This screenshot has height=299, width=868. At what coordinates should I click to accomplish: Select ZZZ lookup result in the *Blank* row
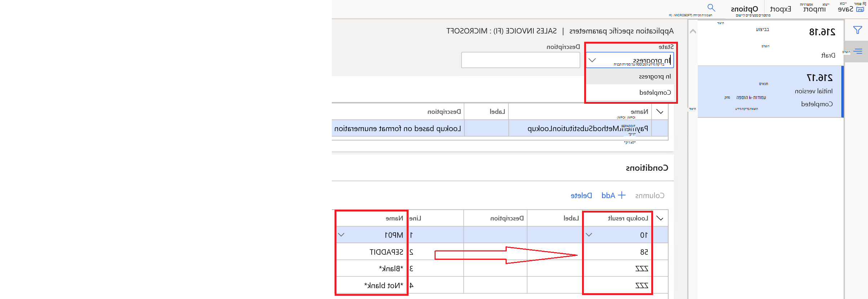[617, 268]
